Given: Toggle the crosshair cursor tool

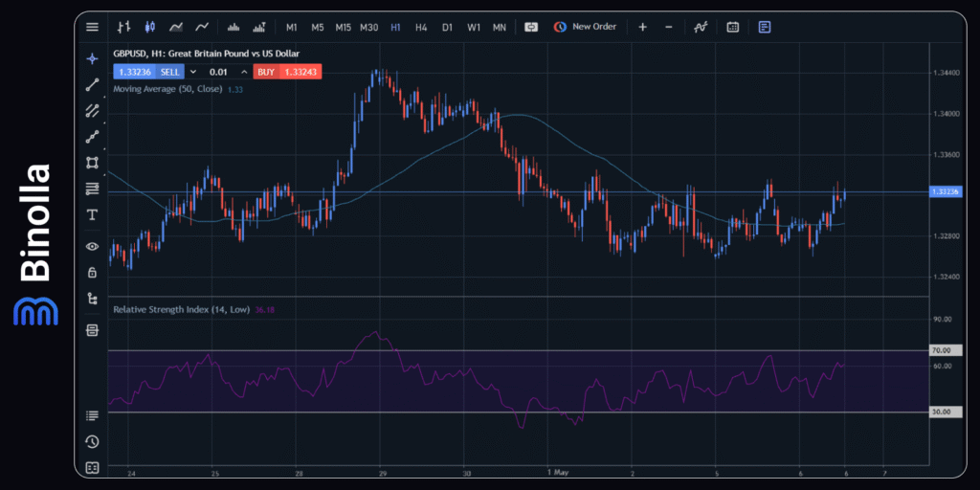Looking at the screenshot, I should coord(92,58).
